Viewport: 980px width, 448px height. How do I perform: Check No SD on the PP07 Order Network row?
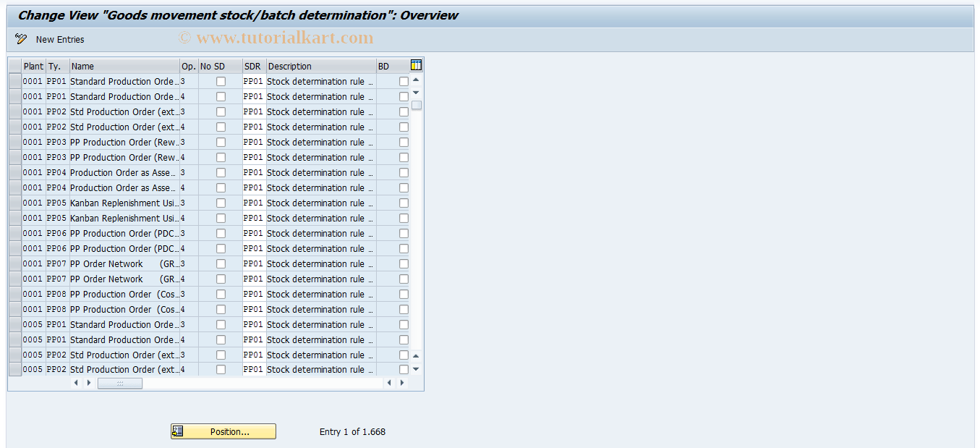tap(221, 263)
